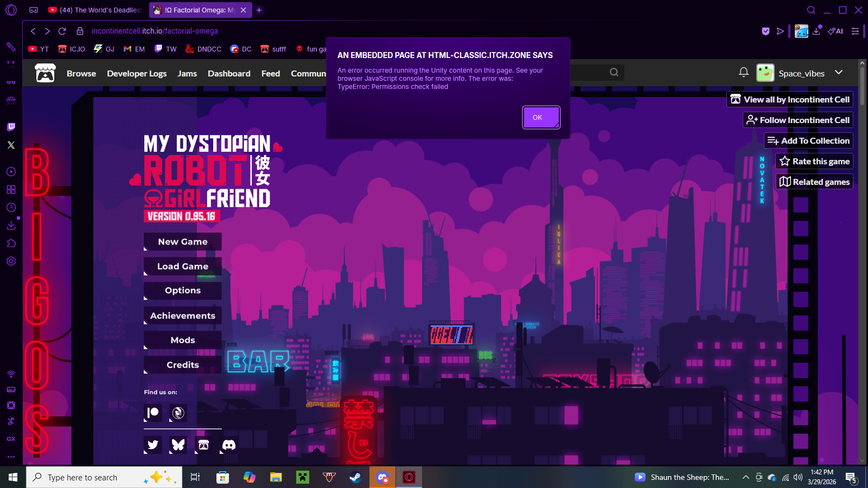This screenshot has height=488, width=868.
Task: Click View all by Incontinent Cell
Action: [790, 99]
